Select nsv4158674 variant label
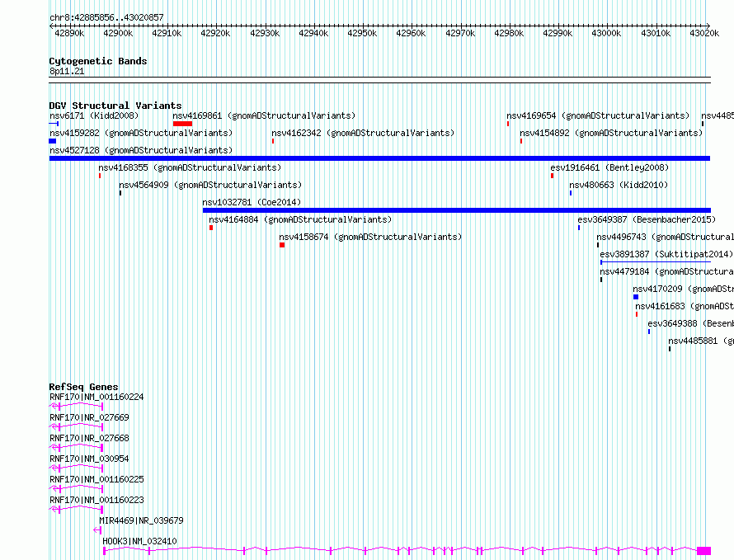 (x=371, y=237)
